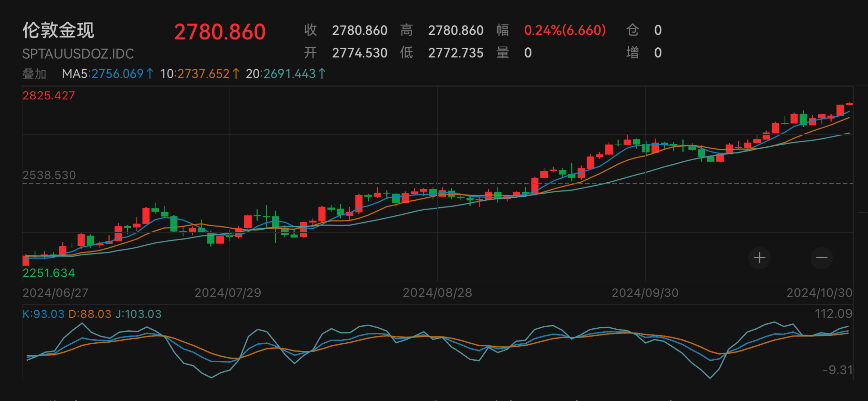The height and width of the screenshot is (401, 868).
Task: Click the SPTAUUSDOZ.IDC ticker code
Action: click(x=78, y=54)
